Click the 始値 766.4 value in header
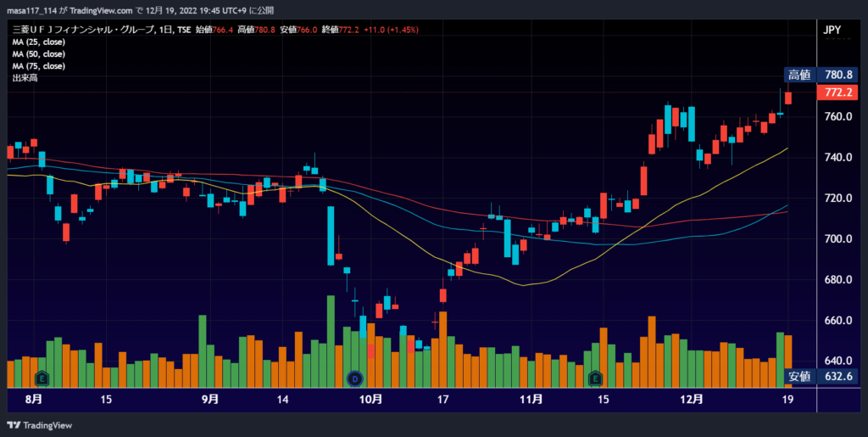This screenshot has height=437, width=868. point(214,30)
